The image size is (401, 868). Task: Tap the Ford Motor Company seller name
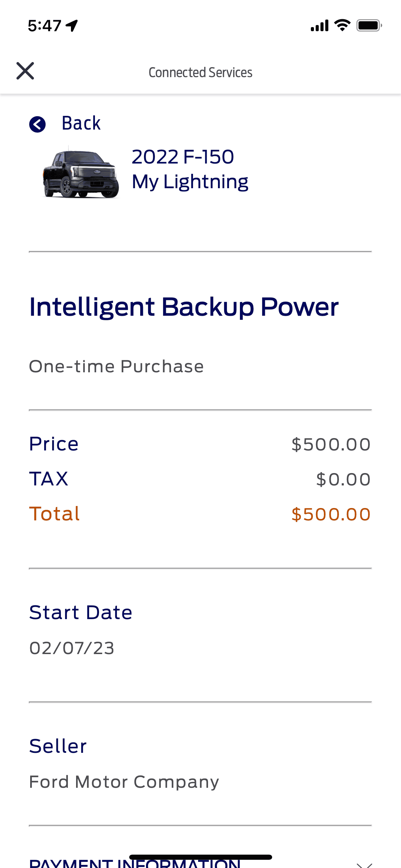[124, 782]
